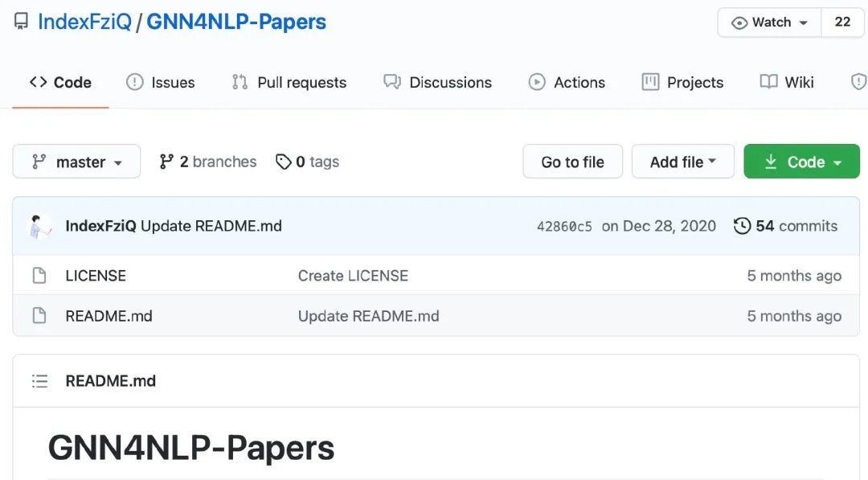Switch to the Projects tab
This screenshot has width=868, height=480.
pos(682,83)
